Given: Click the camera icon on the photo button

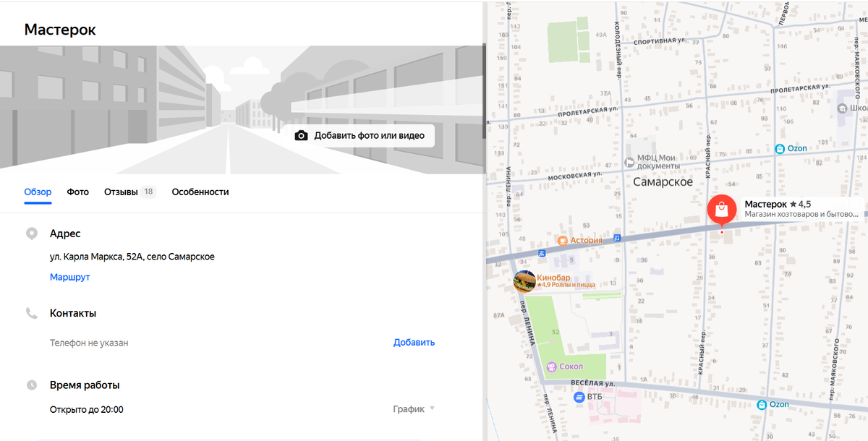Looking at the screenshot, I should [x=302, y=136].
